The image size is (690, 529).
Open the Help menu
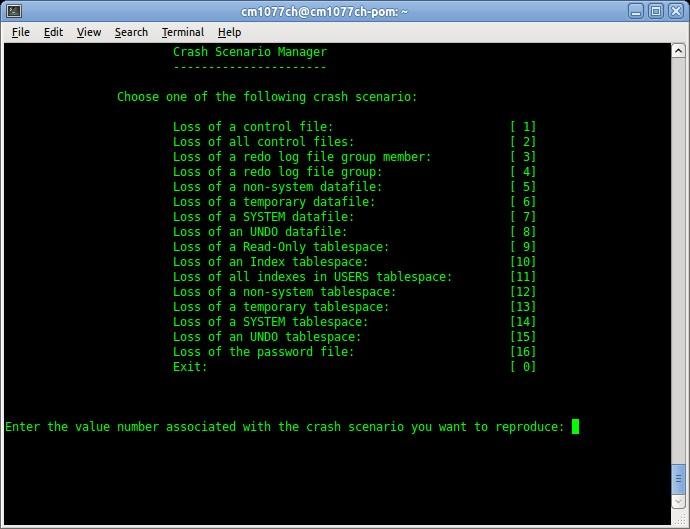pyautogui.click(x=229, y=32)
